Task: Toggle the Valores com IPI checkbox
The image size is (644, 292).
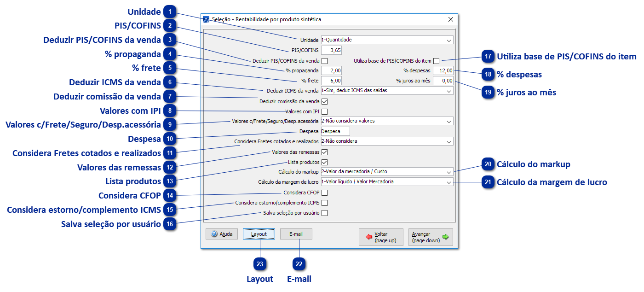Action: pos(324,111)
